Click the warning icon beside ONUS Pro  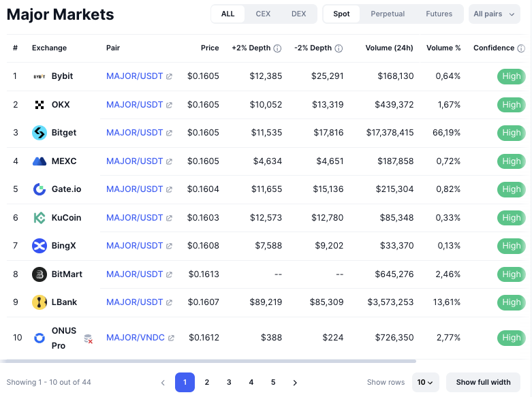point(89,338)
